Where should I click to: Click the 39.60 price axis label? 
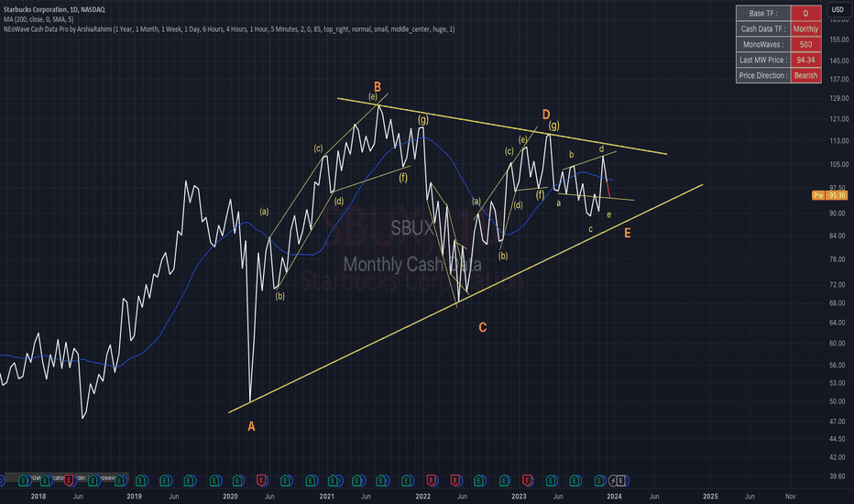pyautogui.click(x=838, y=477)
